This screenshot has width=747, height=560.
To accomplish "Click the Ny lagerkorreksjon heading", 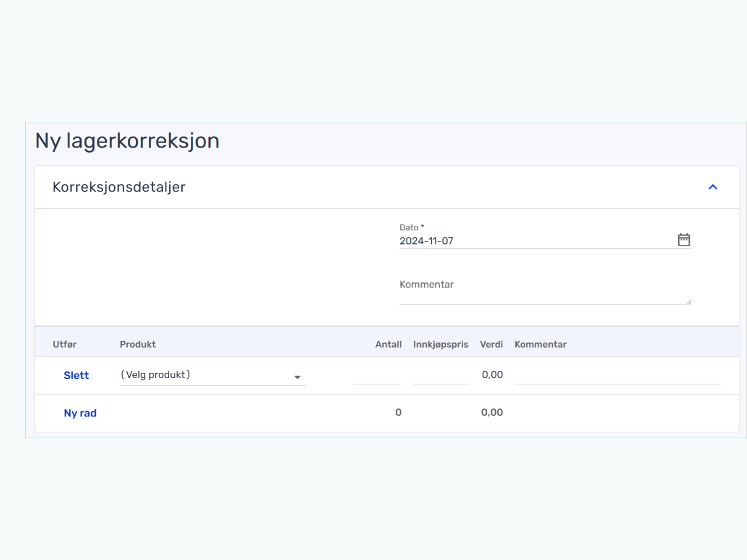I will (x=127, y=141).
